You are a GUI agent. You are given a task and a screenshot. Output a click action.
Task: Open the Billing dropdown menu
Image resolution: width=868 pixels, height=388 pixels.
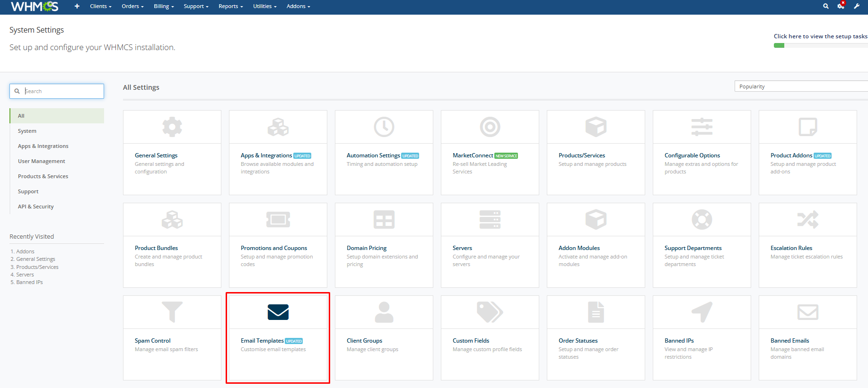pyautogui.click(x=164, y=6)
